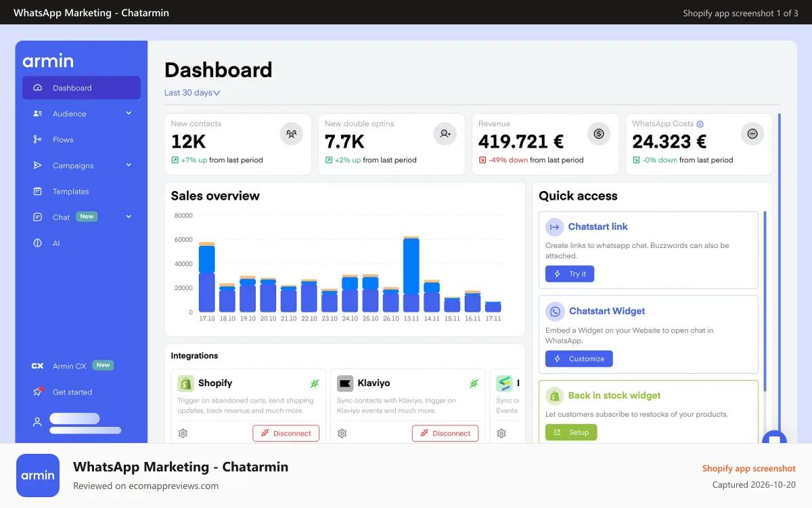The height and width of the screenshot is (508, 812).
Task: Click the 'Integrations' section heading
Action: (x=194, y=356)
